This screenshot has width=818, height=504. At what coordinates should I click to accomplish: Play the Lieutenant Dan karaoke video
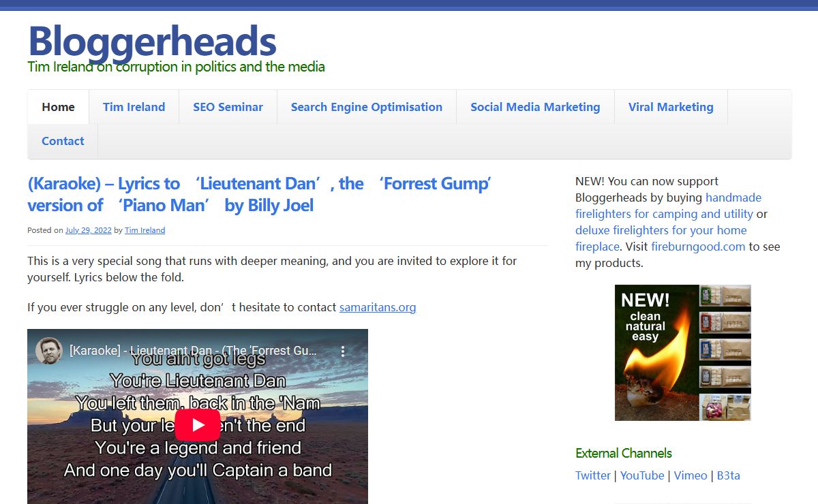click(198, 425)
